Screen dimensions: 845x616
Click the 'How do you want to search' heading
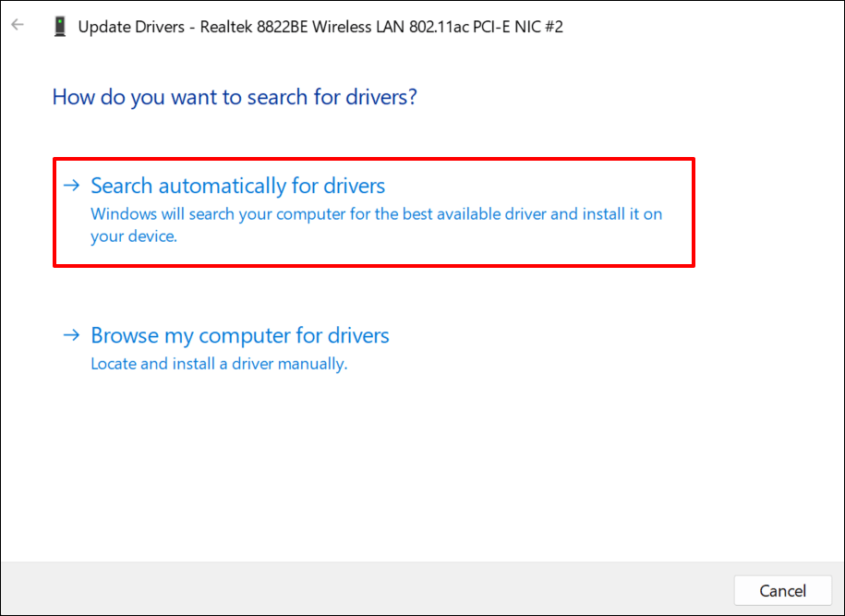[235, 96]
